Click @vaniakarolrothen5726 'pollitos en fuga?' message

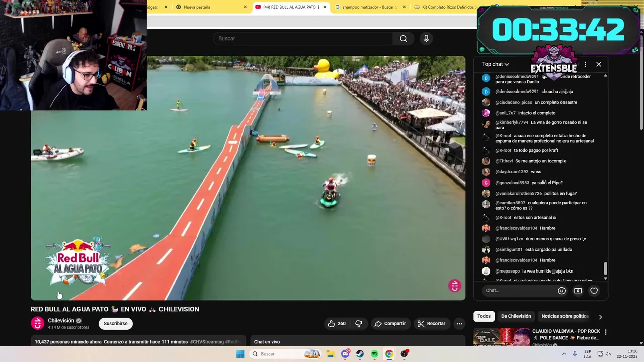click(536, 194)
